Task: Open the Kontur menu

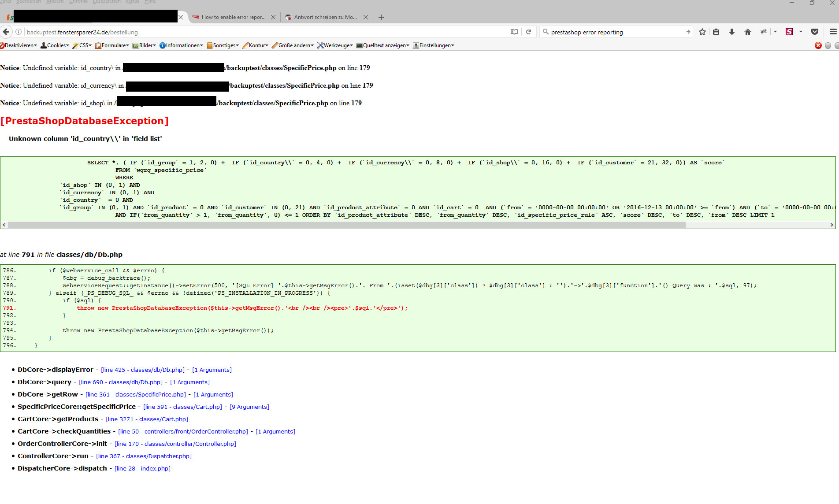Action: [x=255, y=45]
